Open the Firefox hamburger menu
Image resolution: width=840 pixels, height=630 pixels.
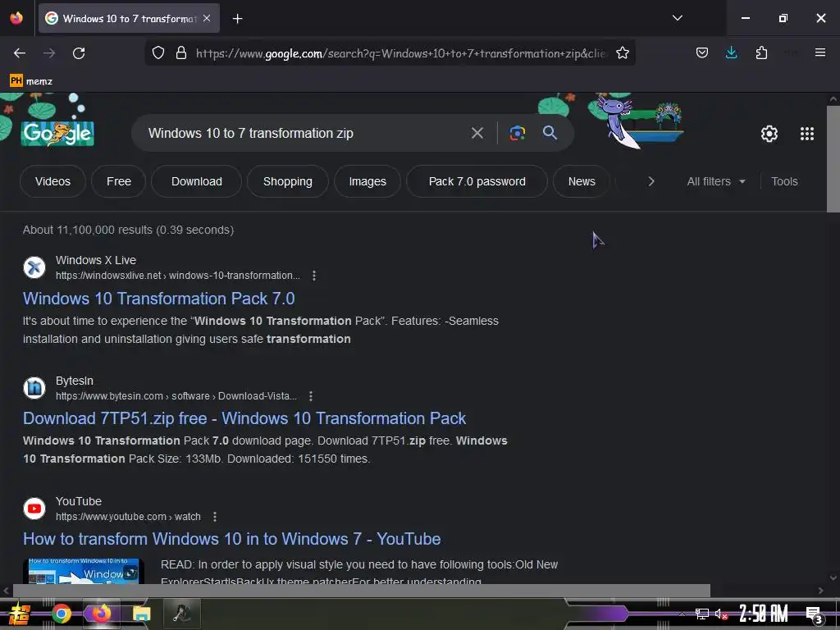click(x=819, y=52)
